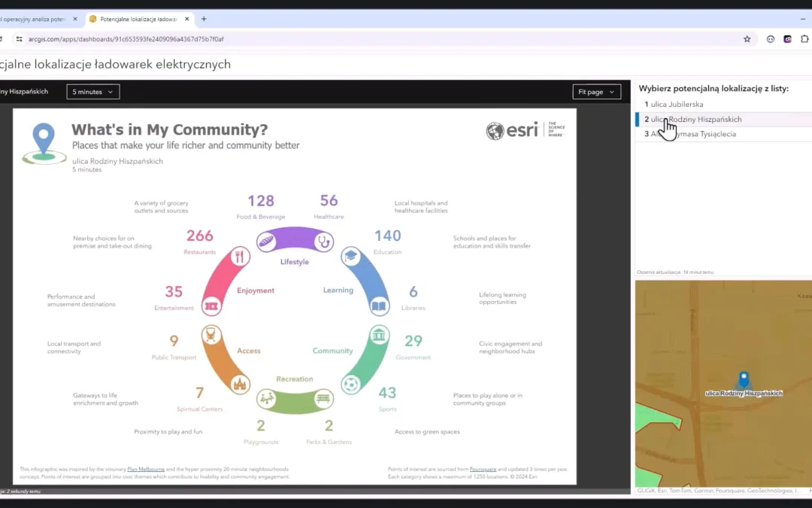Open the Foursquare link

[483, 469]
